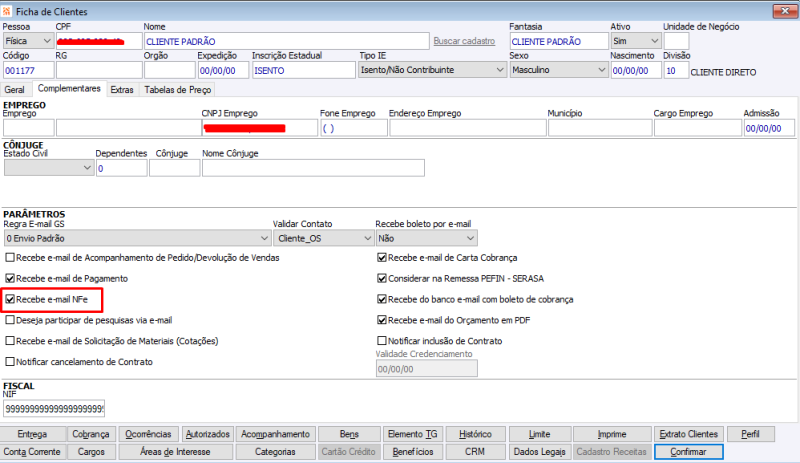Click the Ficha de Clientes window icon
800x463 pixels.
(7, 11)
